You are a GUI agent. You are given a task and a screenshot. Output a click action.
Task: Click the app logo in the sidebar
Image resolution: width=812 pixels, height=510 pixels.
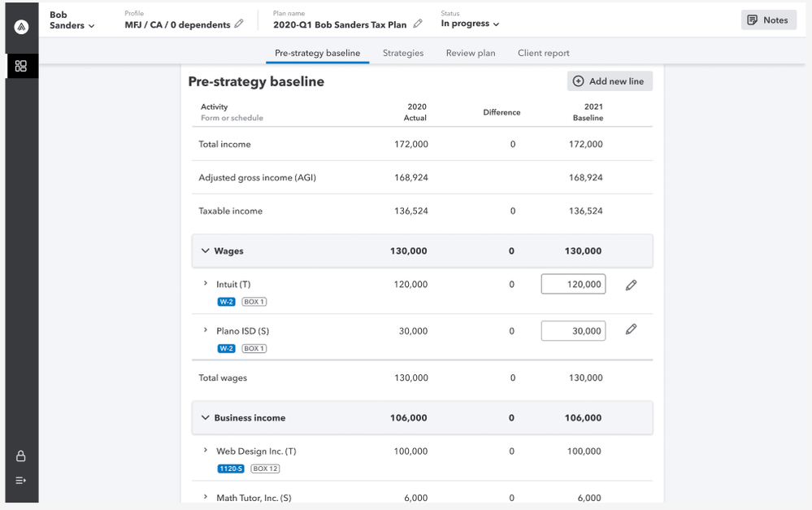tap(21, 27)
